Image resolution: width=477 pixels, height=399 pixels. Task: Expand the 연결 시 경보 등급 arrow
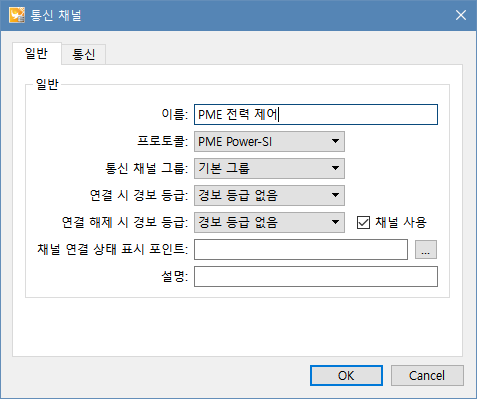(x=335, y=195)
